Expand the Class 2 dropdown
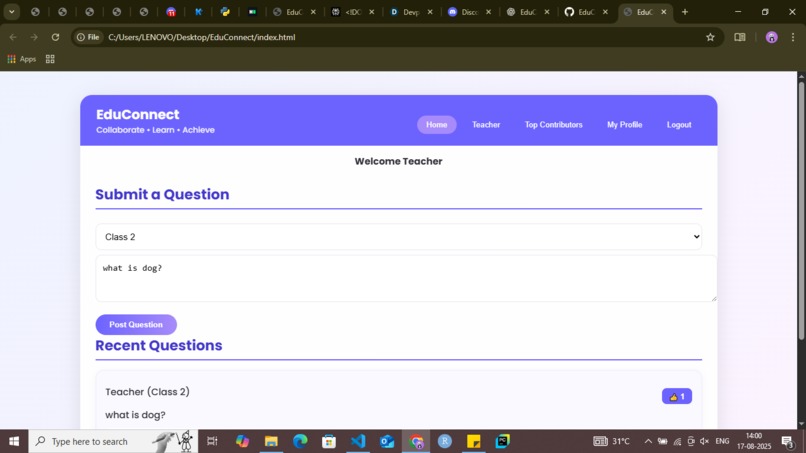Screen dimensions: 806x453 [x=398, y=237]
